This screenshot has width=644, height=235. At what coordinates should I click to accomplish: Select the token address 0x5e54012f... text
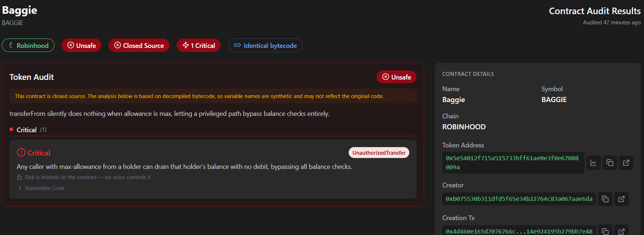pyautogui.click(x=513, y=163)
